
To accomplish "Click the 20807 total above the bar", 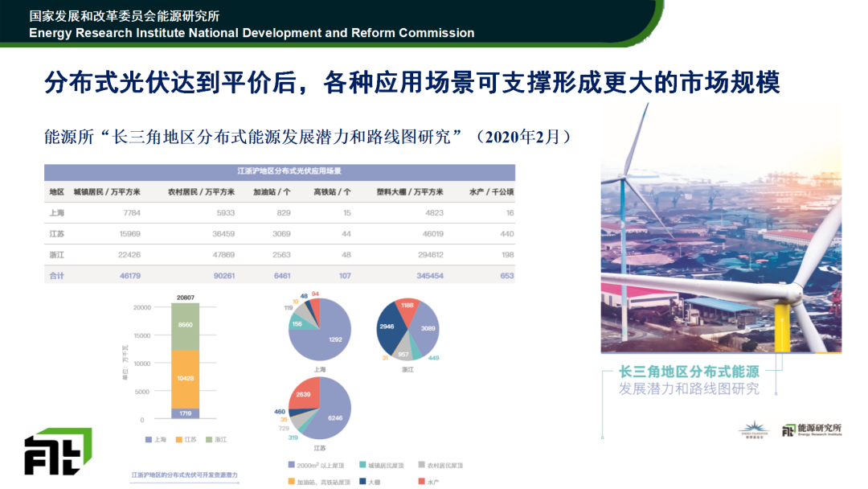I will [186, 298].
